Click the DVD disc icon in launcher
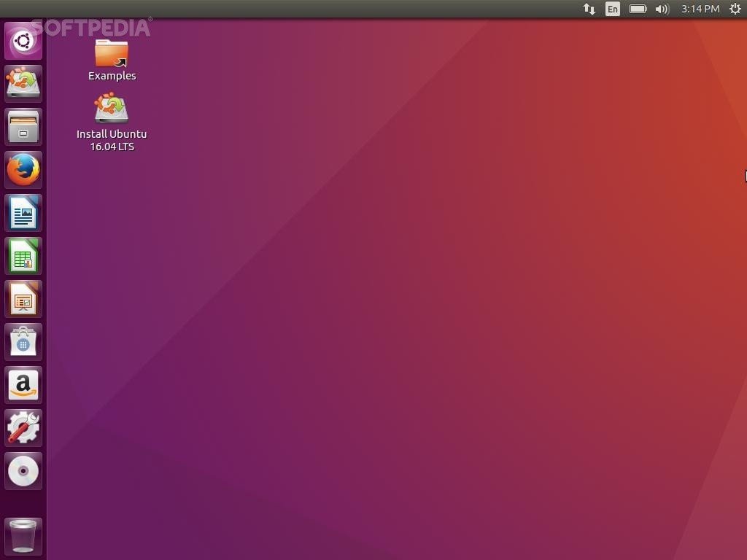The image size is (747, 560). pos(23,471)
